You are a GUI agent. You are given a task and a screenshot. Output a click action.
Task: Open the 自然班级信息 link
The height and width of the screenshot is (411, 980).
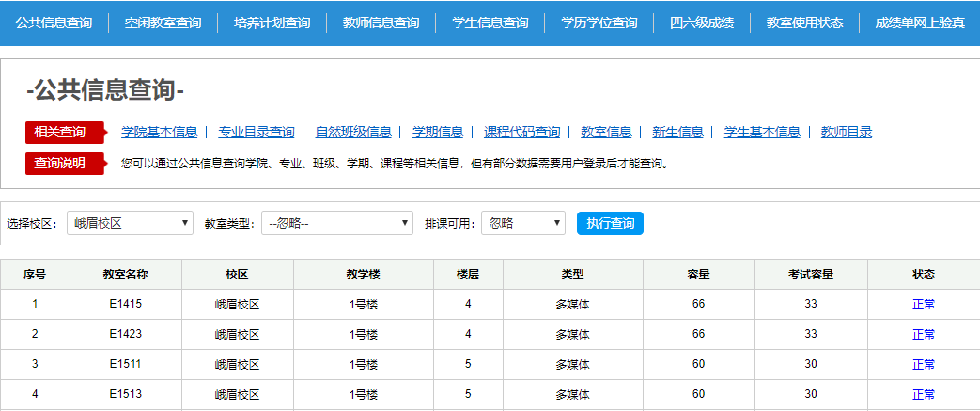pyautogui.click(x=353, y=132)
